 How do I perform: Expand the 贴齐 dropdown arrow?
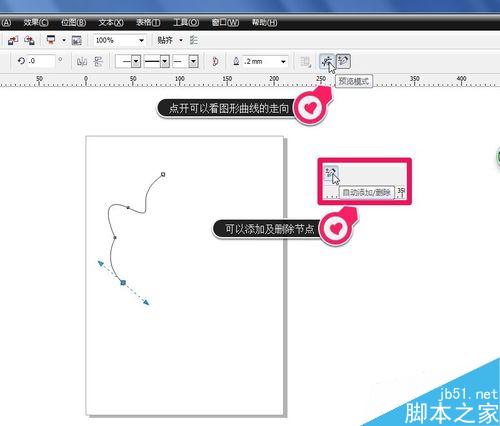(x=181, y=40)
